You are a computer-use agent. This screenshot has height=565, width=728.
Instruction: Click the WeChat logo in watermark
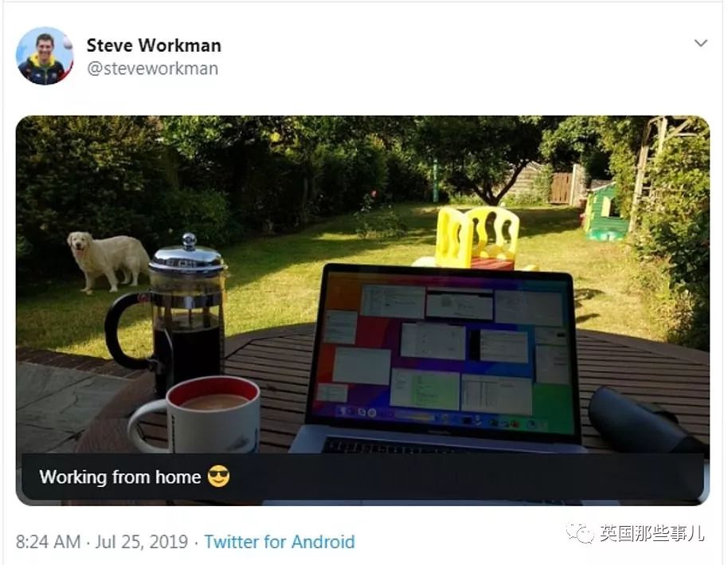(x=579, y=533)
